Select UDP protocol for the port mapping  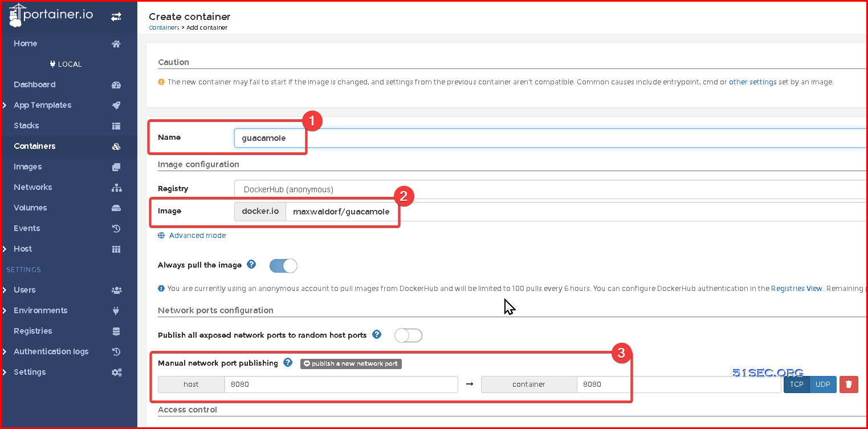click(x=822, y=385)
